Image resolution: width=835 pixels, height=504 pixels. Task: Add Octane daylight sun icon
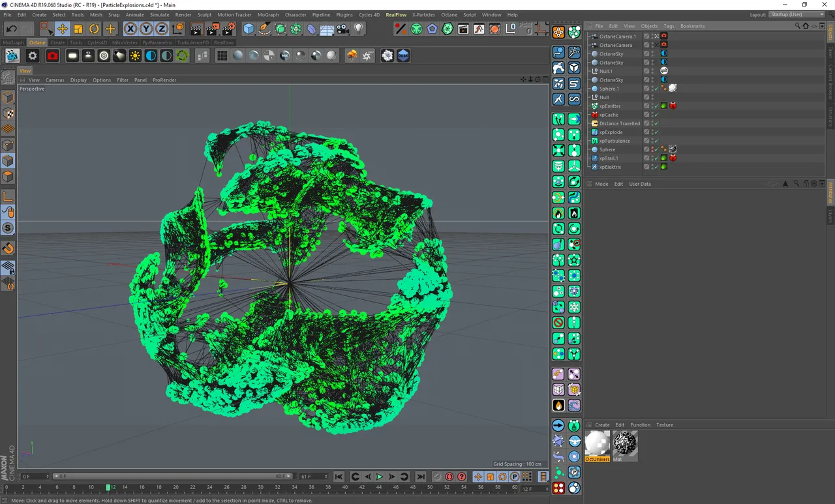(x=135, y=56)
